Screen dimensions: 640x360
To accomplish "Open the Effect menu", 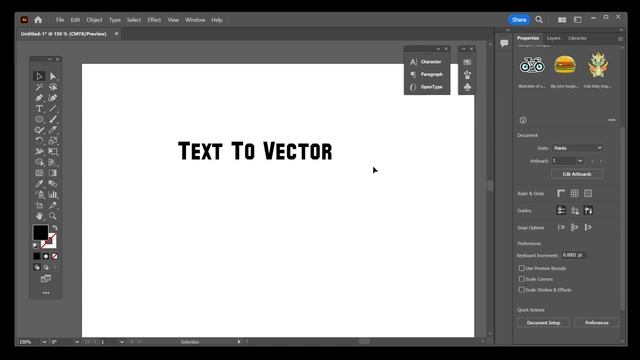I will click(x=154, y=20).
